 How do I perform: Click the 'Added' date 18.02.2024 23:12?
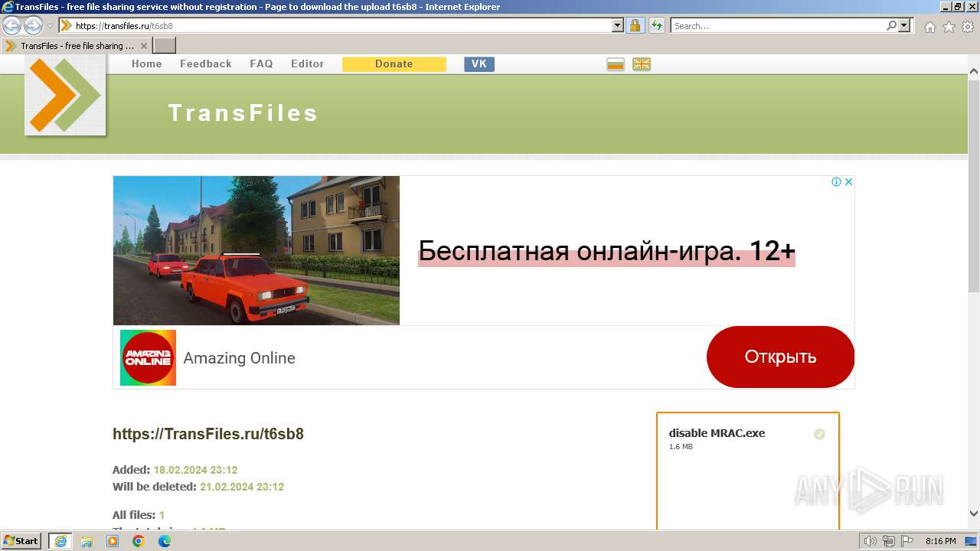click(x=195, y=470)
